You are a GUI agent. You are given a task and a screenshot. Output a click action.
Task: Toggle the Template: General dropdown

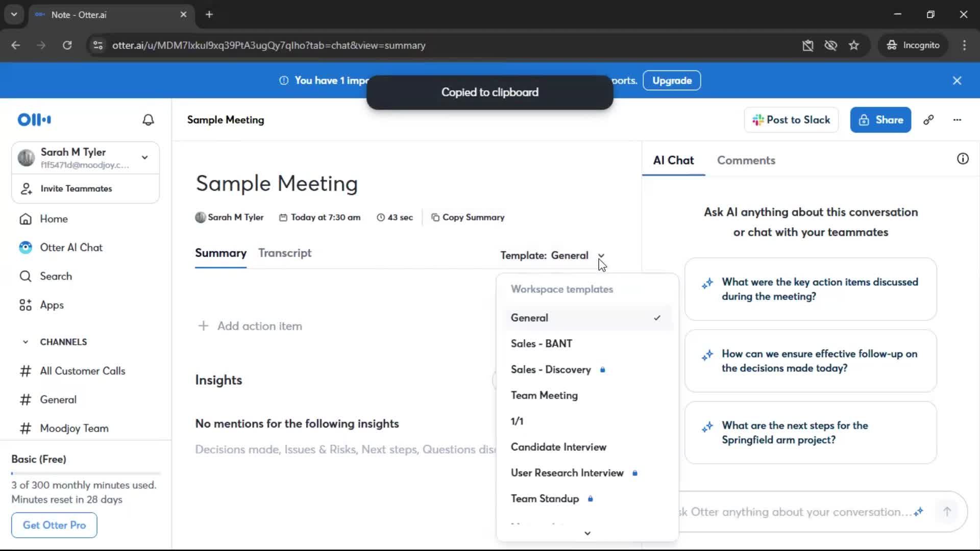point(553,256)
